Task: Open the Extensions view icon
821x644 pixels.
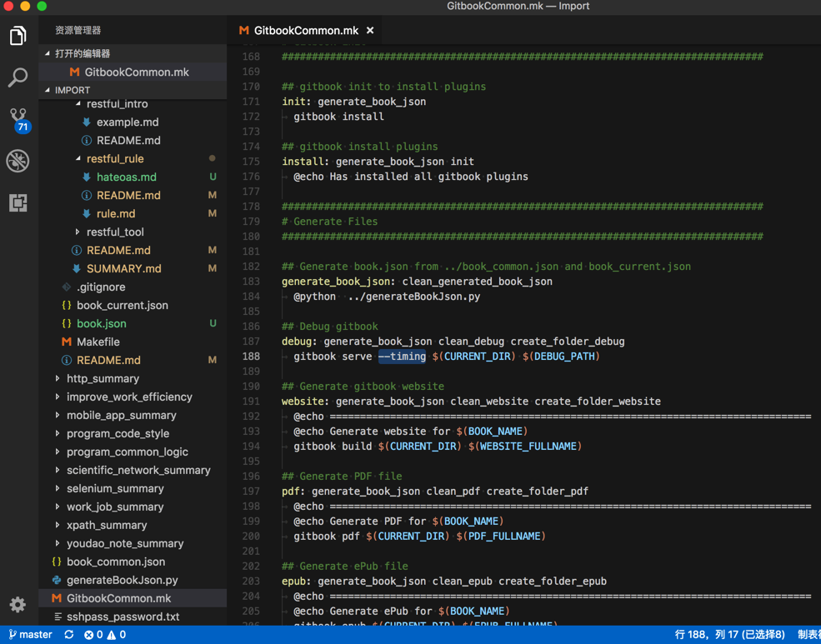Action: coord(18,202)
